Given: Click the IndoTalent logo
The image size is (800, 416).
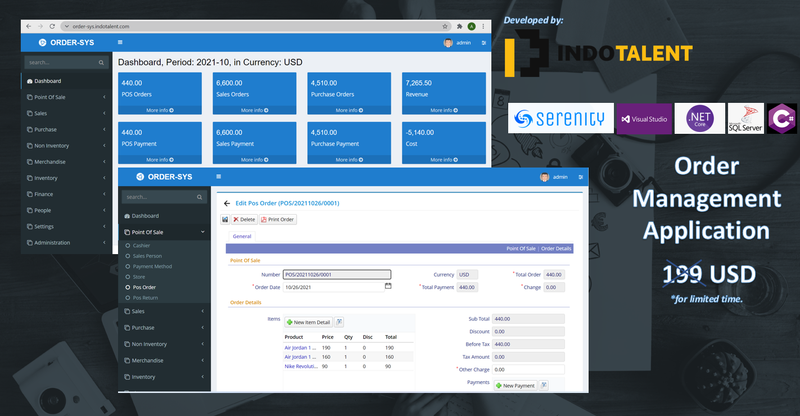Looking at the screenshot, I should (598, 53).
